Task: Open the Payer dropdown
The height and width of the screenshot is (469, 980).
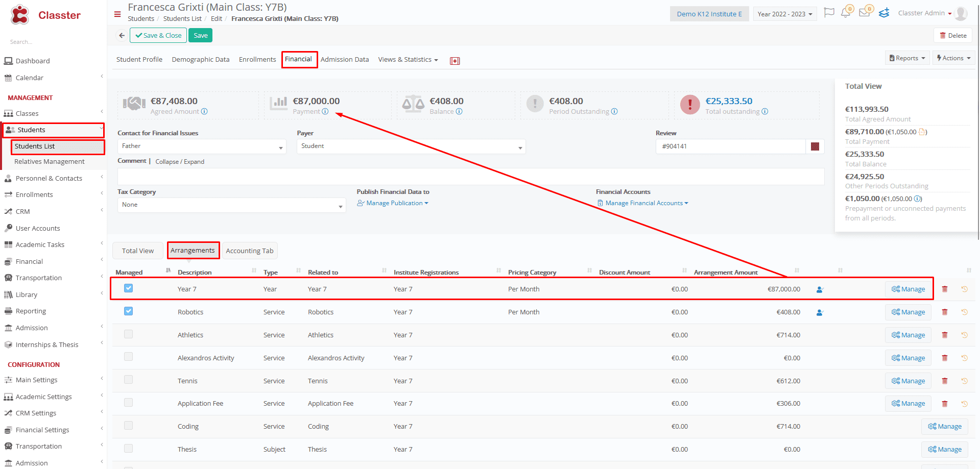Action: (411, 146)
